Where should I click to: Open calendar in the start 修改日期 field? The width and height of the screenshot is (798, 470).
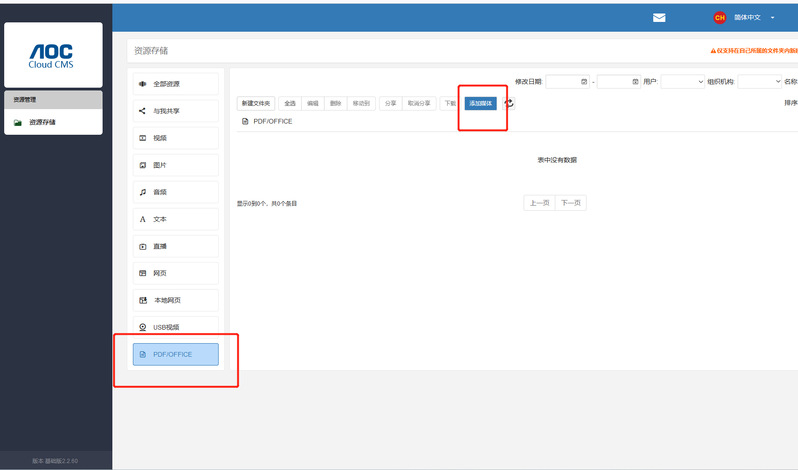pos(584,81)
